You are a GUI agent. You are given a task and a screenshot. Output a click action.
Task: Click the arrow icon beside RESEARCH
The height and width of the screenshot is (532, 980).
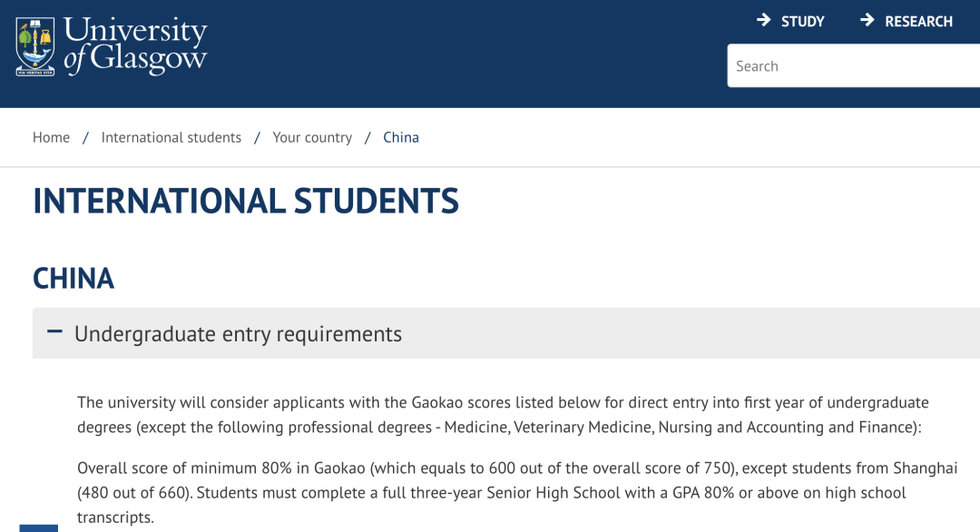click(x=867, y=20)
